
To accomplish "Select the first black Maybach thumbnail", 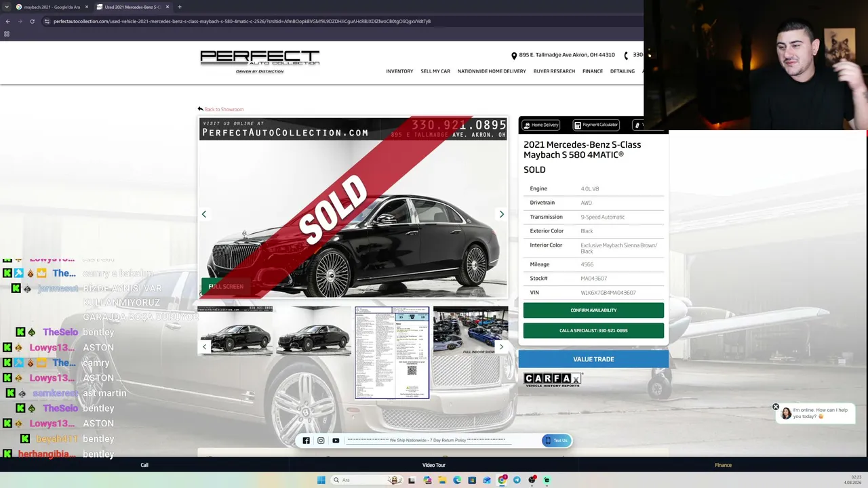I will point(235,330).
